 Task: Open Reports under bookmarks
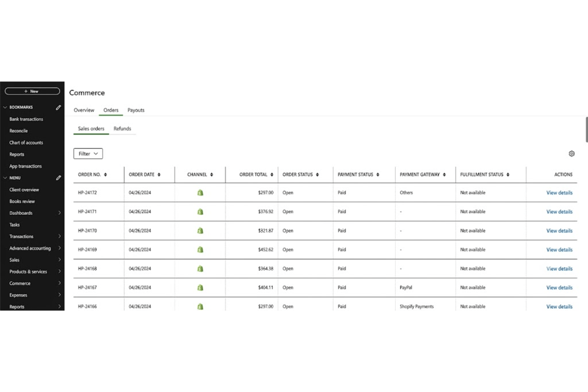[17, 154]
